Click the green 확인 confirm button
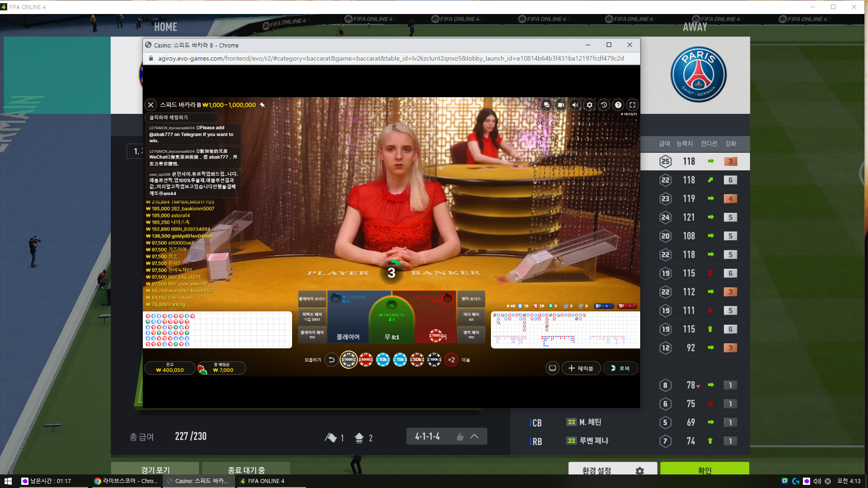 [704, 469]
